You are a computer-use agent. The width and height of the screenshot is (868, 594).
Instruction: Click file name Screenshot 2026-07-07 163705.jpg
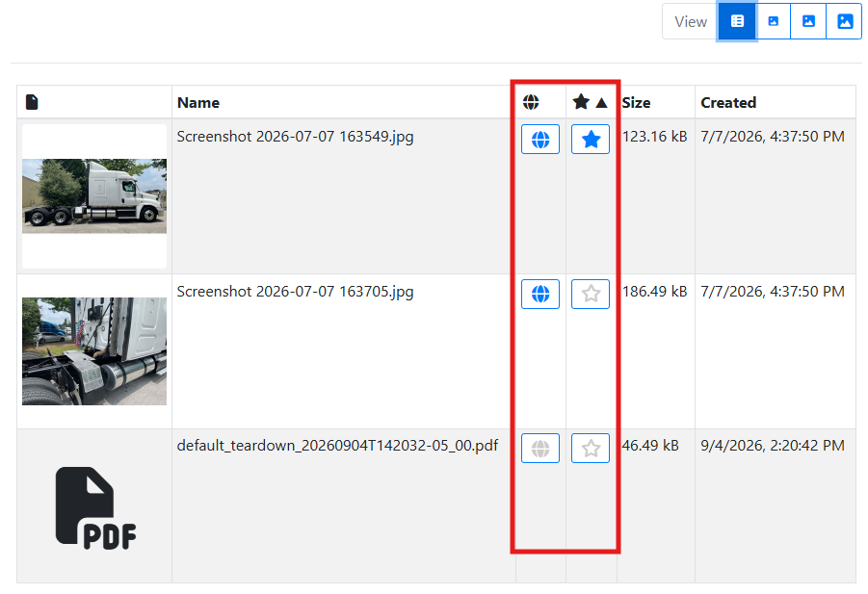(x=295, y=292)
